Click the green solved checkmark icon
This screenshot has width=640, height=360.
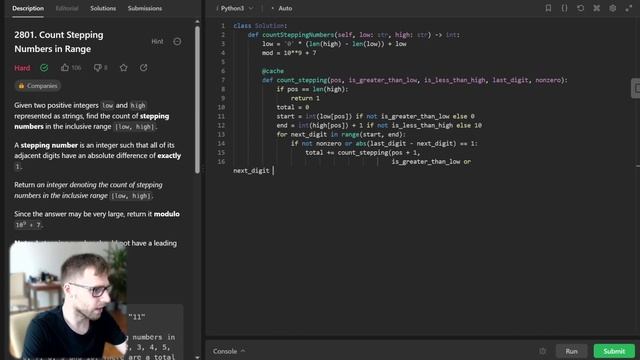point(44,68)
